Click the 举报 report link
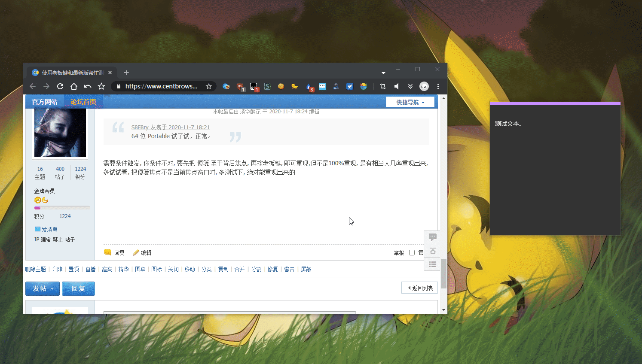 (x=399, y=253)
